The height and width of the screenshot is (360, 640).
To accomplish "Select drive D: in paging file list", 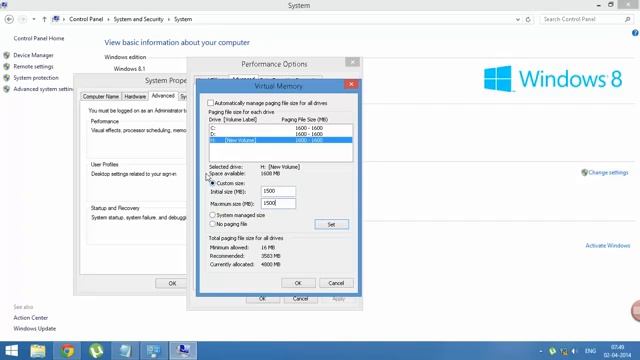I will pyautogui.click(x=281, y=134).
